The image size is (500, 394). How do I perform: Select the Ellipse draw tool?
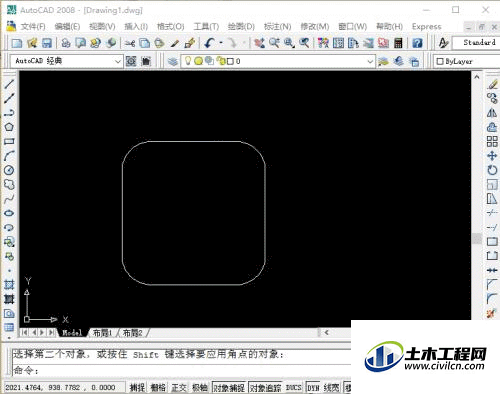point(9,213)
